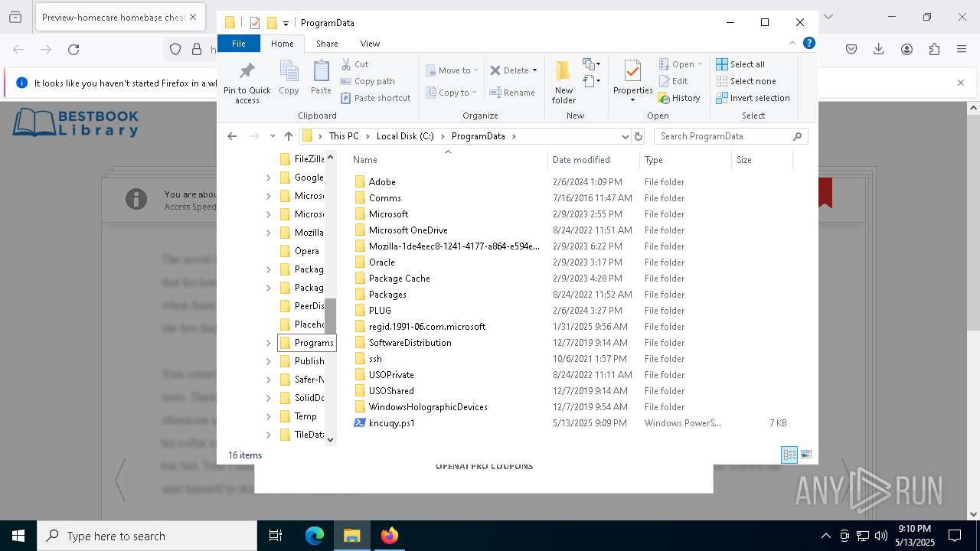This screenshot has width=980, height=551.
Task: Click the Delete button in ribbon
Action: 509,70
